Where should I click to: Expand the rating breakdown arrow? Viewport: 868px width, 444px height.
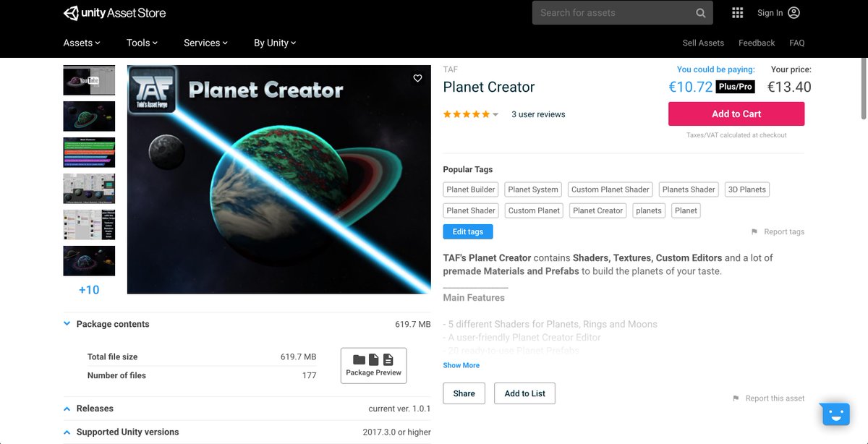tap(495, 114)
